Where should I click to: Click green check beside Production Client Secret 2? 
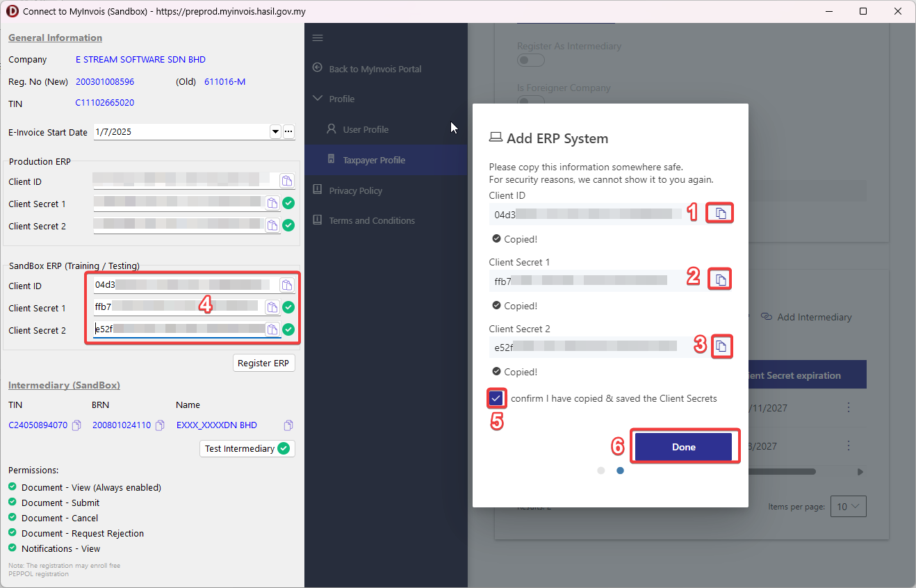pyautogui.click(x=288, y=225)
